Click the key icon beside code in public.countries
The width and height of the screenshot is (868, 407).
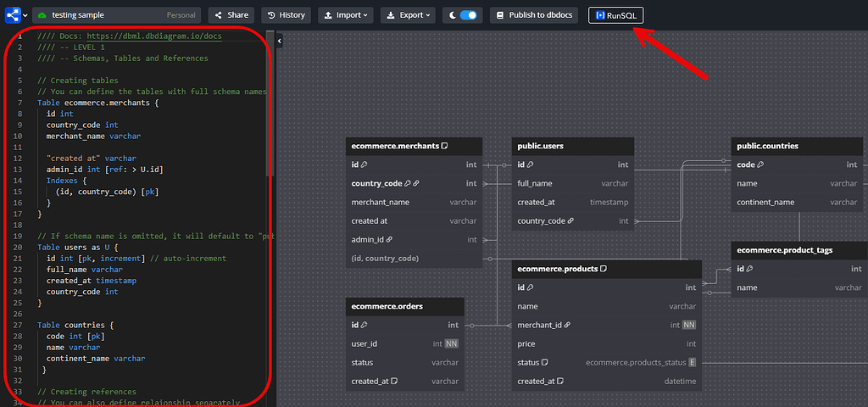point(761,165)
